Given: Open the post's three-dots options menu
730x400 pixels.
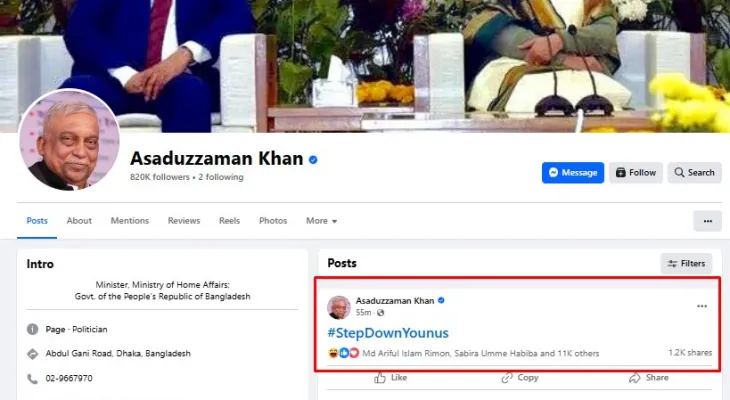Looking at the screenshot, I should tap(702, 306).
